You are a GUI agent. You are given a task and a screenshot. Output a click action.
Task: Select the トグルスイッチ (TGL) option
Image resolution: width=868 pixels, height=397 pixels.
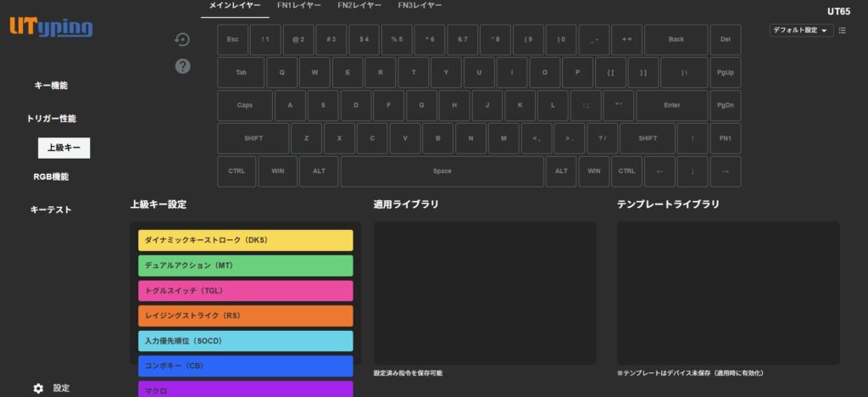tap(245, 291)
